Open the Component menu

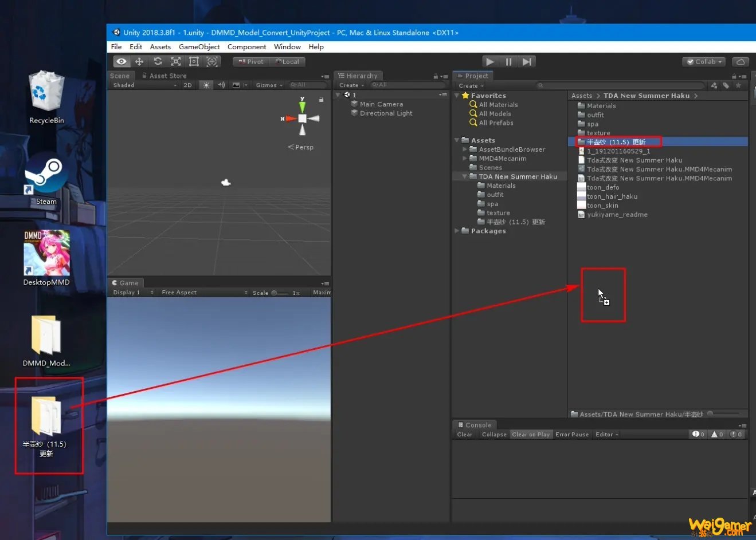pos(247,46)
